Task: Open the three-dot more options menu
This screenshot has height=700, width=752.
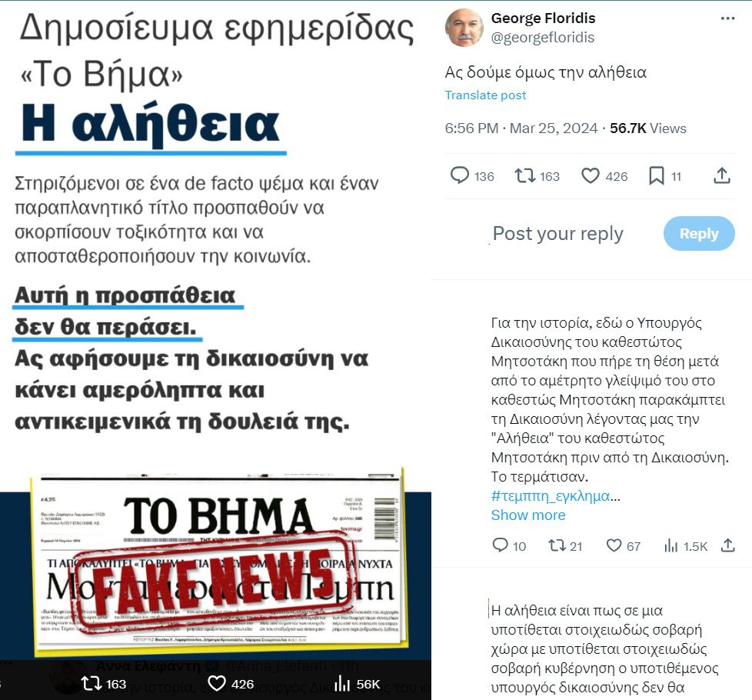Action: [x=727, y=18]
